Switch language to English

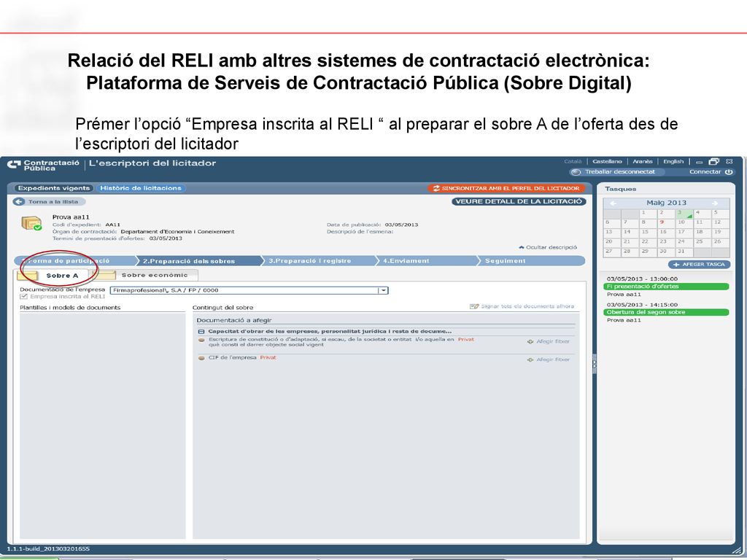tap(673, 162)
